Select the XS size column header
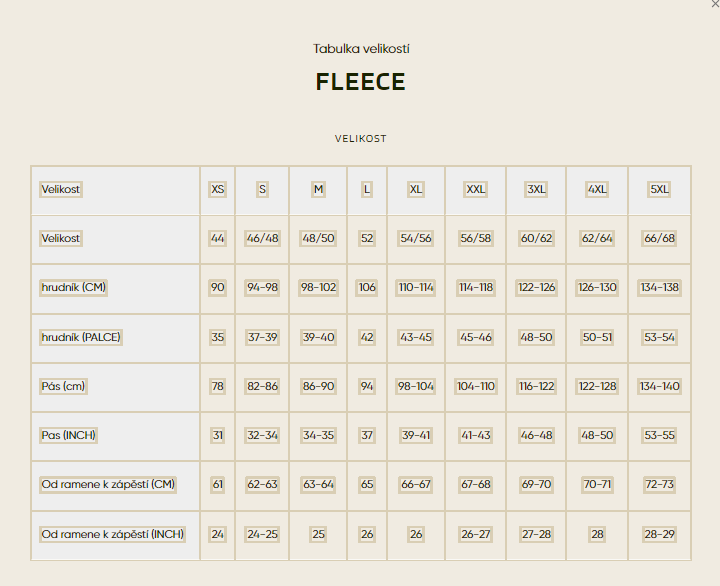The height and width of the screenshot is (586, 720). (x=218, y=189)
